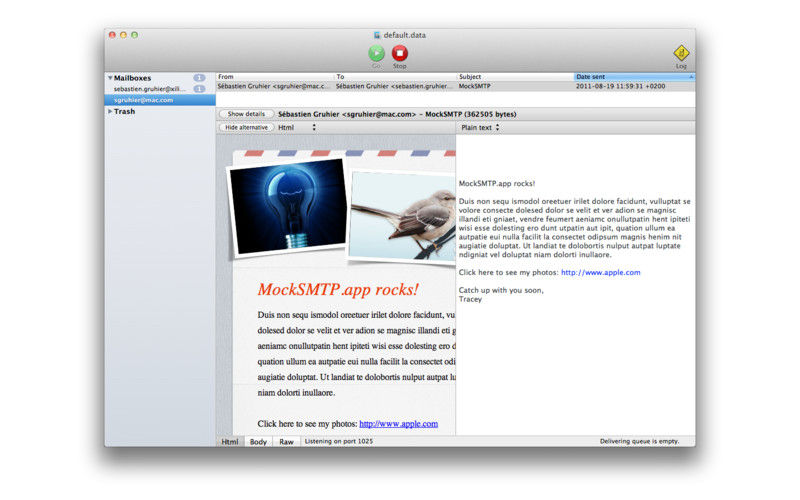
Task: Open the apple.com link in Html preview
Action: tap(398, 423)
